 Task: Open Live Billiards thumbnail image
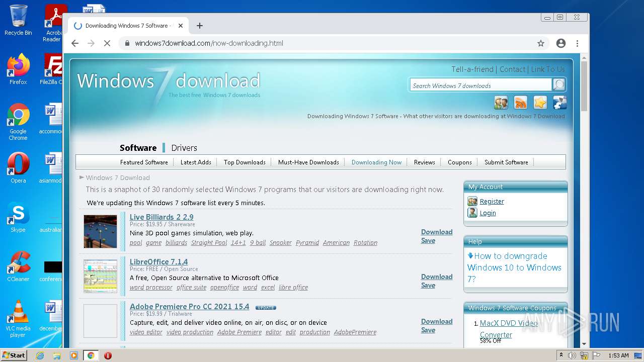pos(101,231)
